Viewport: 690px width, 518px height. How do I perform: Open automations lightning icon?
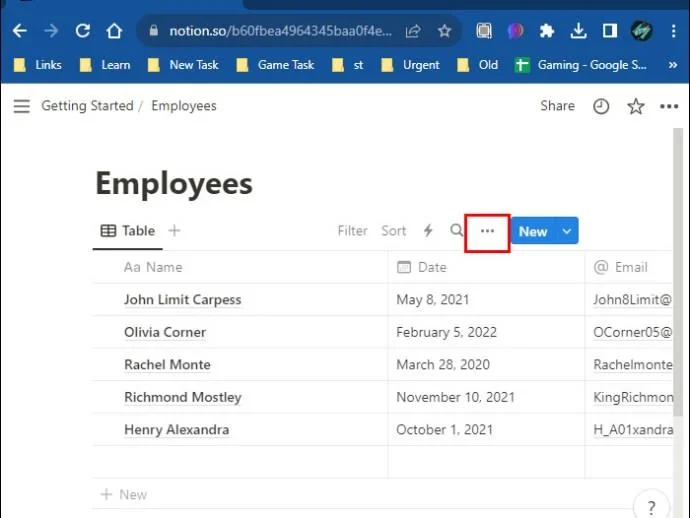click(428, 231)
